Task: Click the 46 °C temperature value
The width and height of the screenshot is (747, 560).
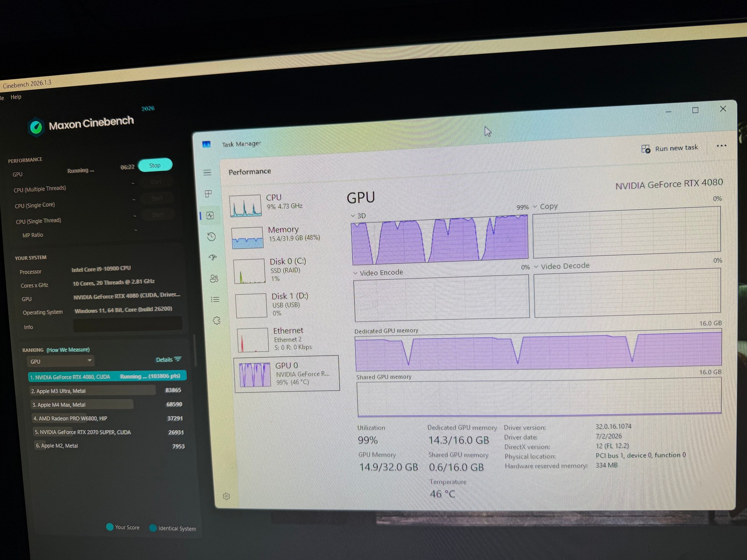Action: [x=442, y=494]
